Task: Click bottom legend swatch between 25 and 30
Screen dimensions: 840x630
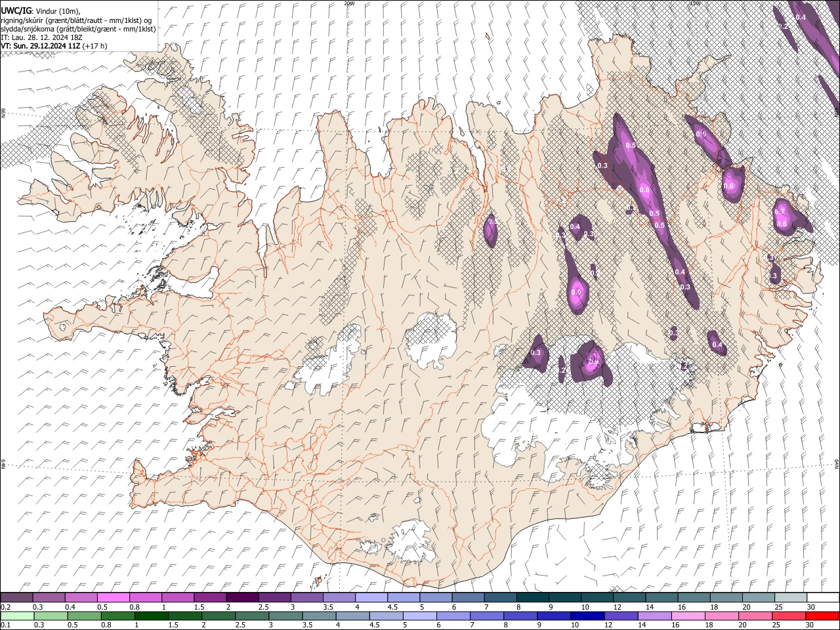Action: pyautogui.click(x=789, y=616)
